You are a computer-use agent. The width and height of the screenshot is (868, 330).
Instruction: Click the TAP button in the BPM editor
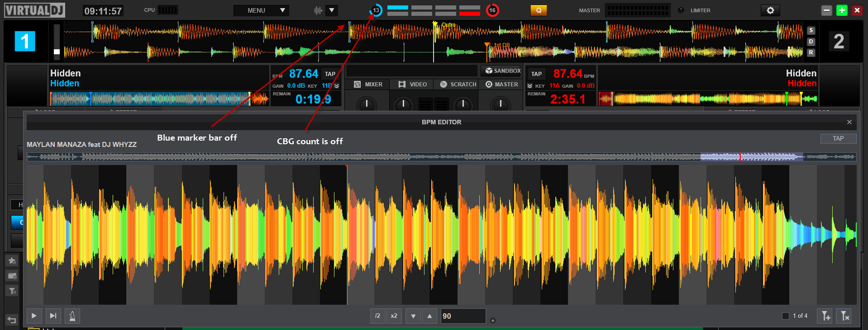[x=838, y=138]
